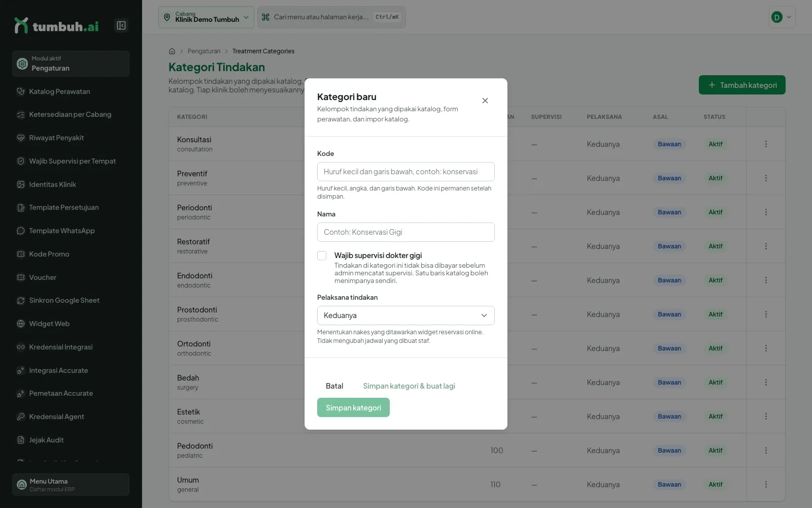Close the Kategori baru dialog
The width and height of the screenshot is (812, 508).
click(485, 101)
